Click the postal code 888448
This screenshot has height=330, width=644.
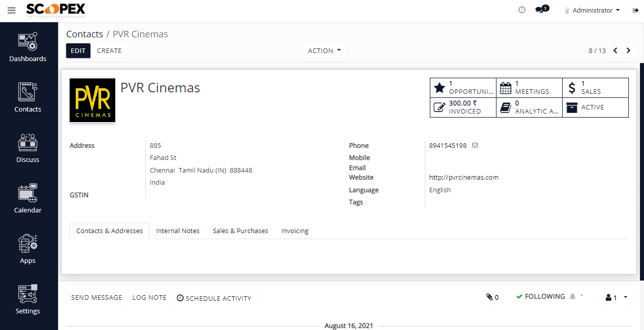pyautogui.click(x=241, y=170)
